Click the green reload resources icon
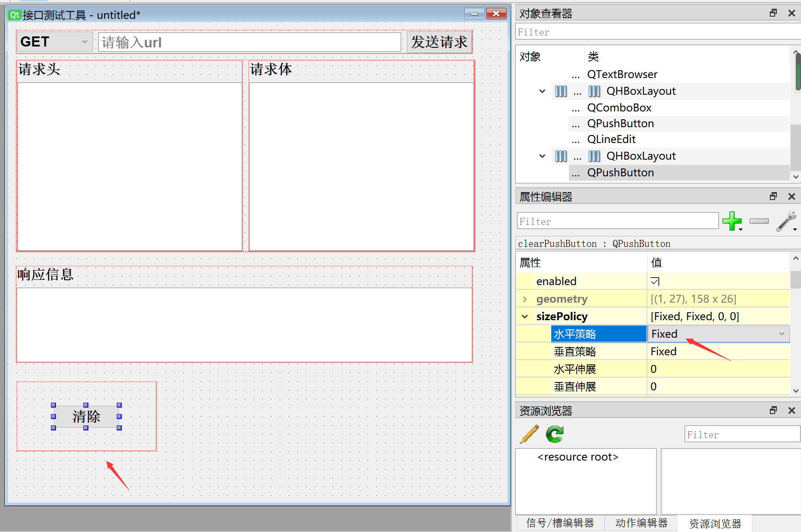 pyautogui.click(x=555, y=434)
